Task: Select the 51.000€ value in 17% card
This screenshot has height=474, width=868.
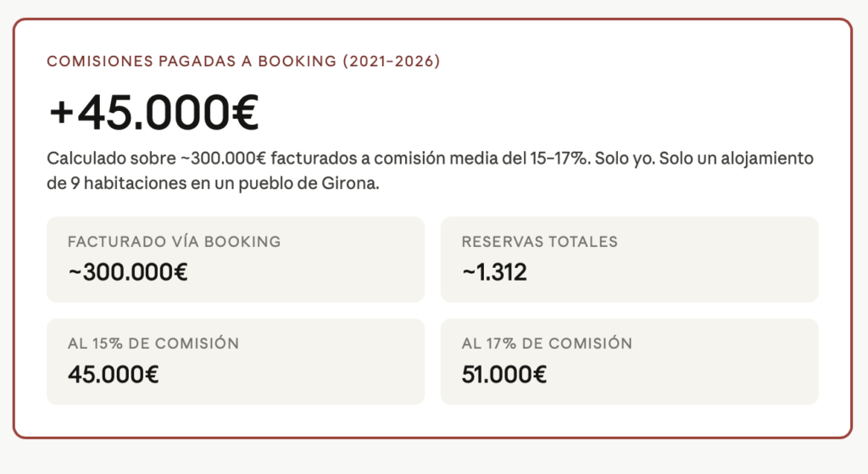Action: click(x=504, y=374)
